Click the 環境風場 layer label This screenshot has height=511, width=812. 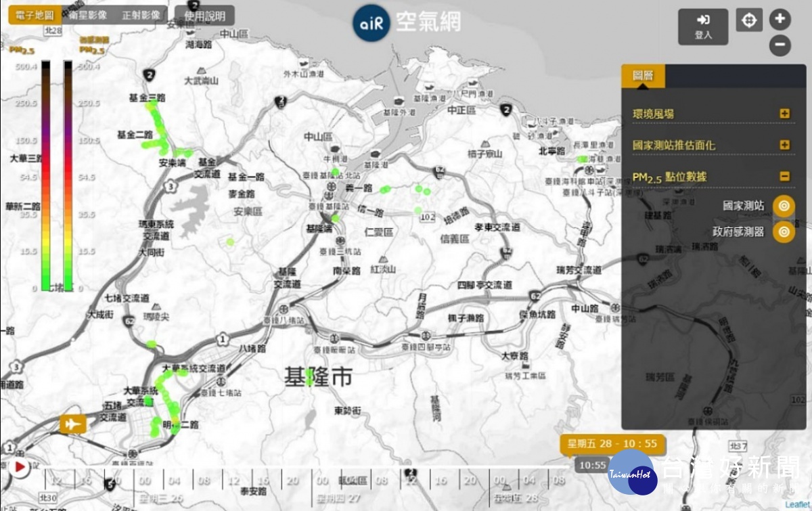tap(653, 114)
